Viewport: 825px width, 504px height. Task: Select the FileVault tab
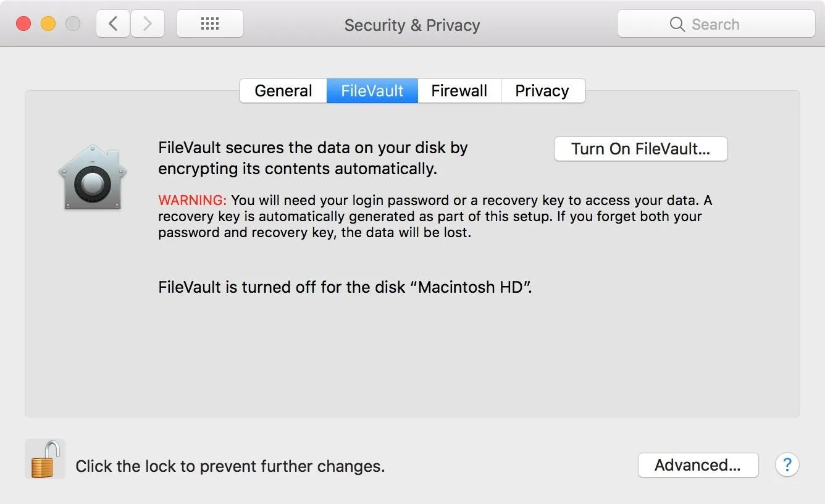point(372,91)
